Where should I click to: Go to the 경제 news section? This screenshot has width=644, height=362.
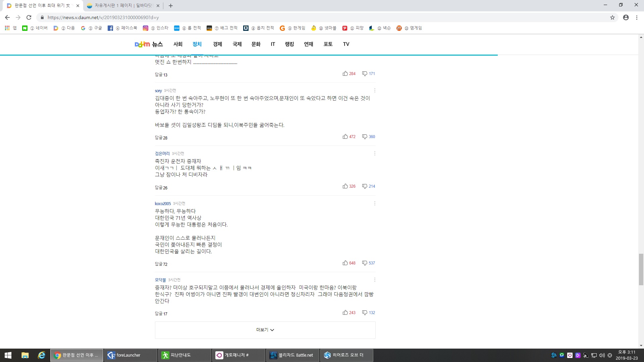pyautogui.click(x=217, y=44)
